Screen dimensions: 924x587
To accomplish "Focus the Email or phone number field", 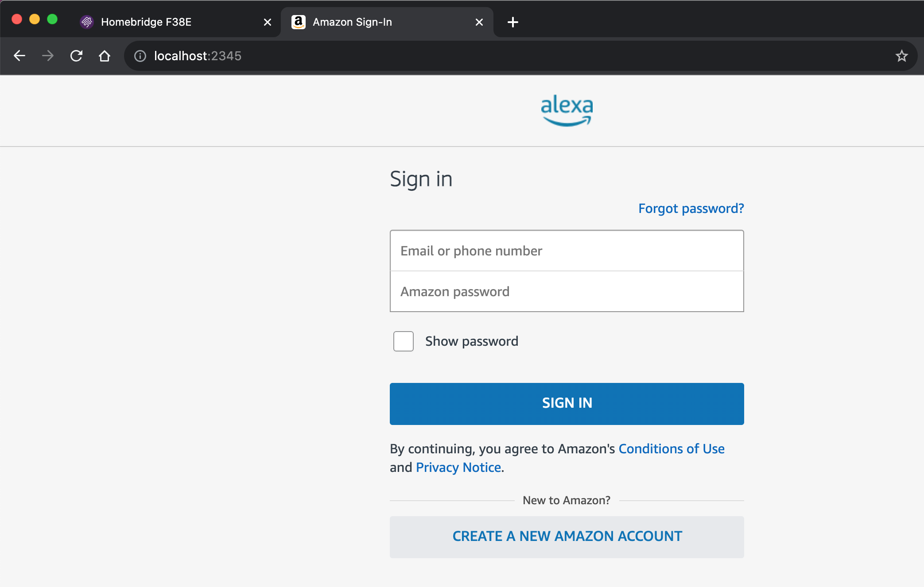I will tap(567, 251).
